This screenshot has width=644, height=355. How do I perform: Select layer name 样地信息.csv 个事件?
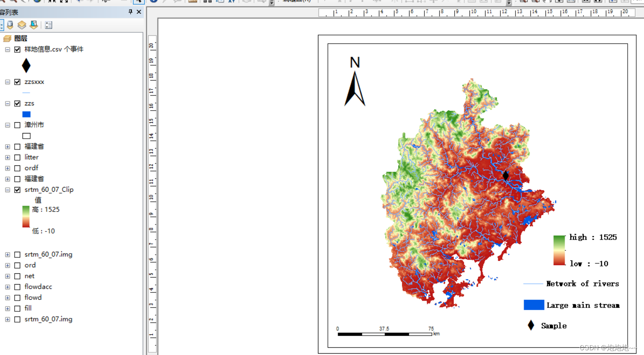point(54,49)
